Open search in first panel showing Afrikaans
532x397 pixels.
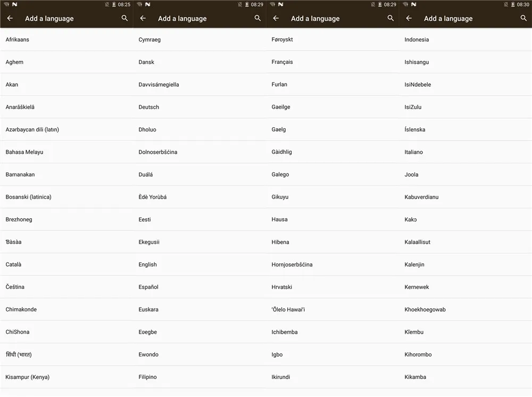click(x=124, y=18)
